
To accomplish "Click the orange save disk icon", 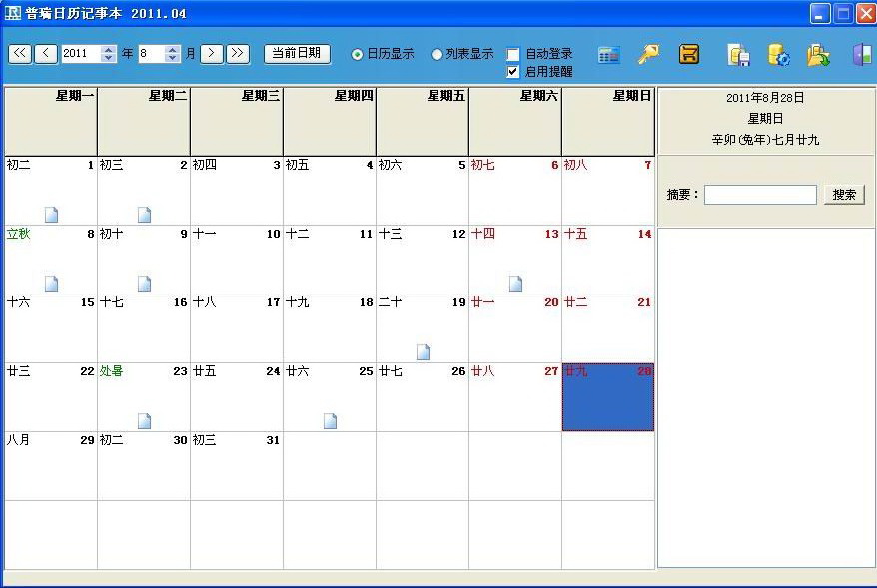I will pos(689,54).
